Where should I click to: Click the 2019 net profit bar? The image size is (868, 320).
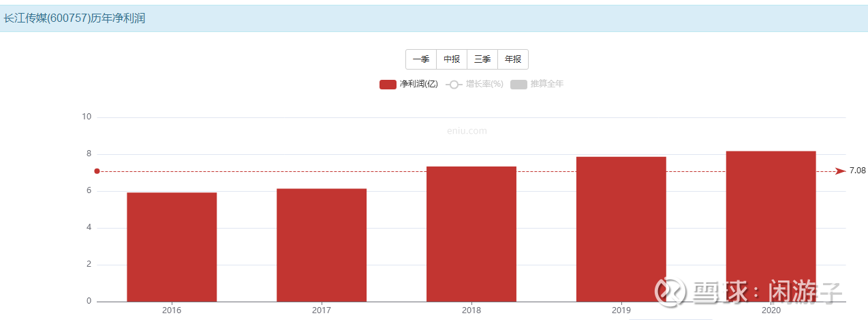tap(621, 229)
